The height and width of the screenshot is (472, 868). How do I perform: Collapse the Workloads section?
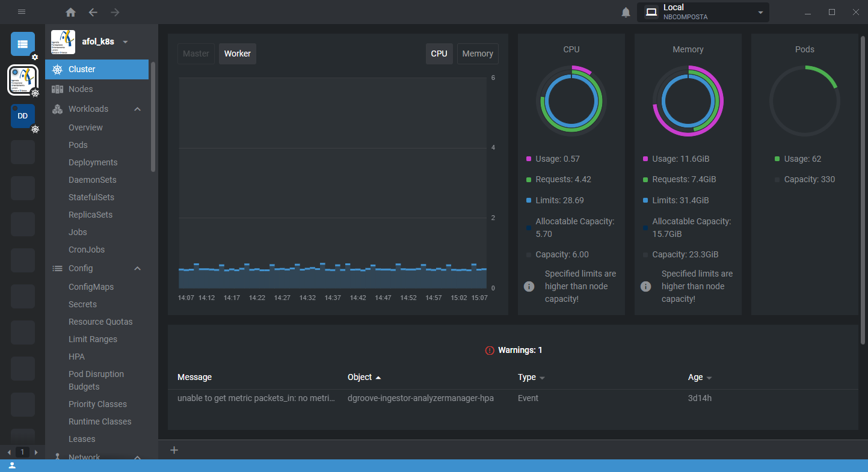137,109
